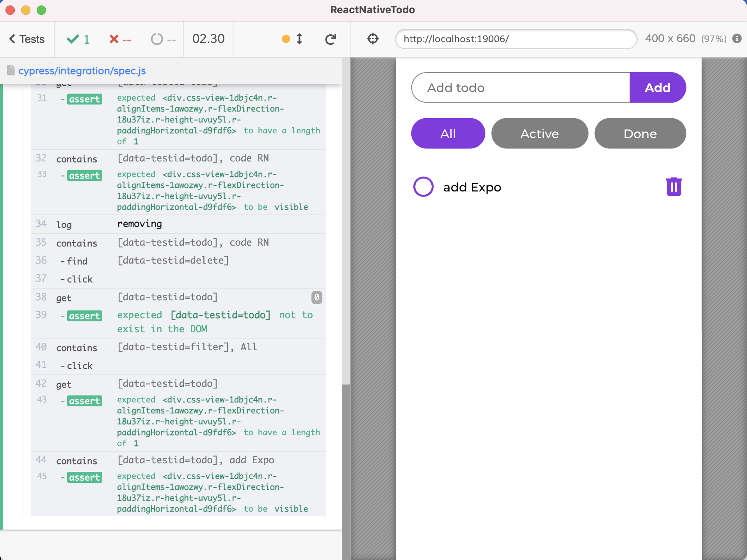
Task: Select step 41 click command
Action: (x=179, y=365)
